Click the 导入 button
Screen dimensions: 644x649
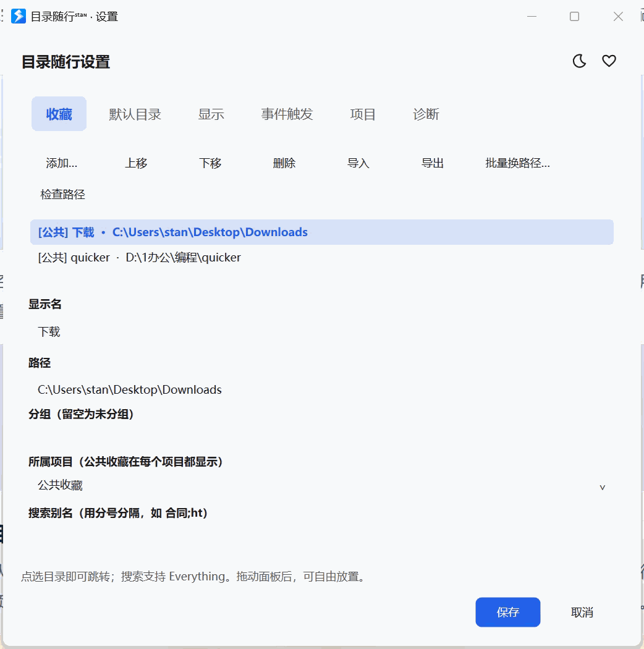click(x=358, y=163)
